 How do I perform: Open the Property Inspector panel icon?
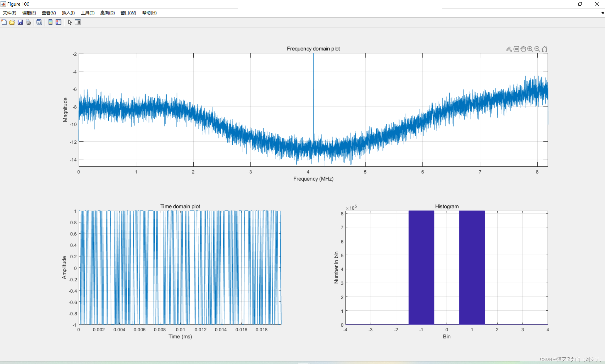[x=78, y=22]
